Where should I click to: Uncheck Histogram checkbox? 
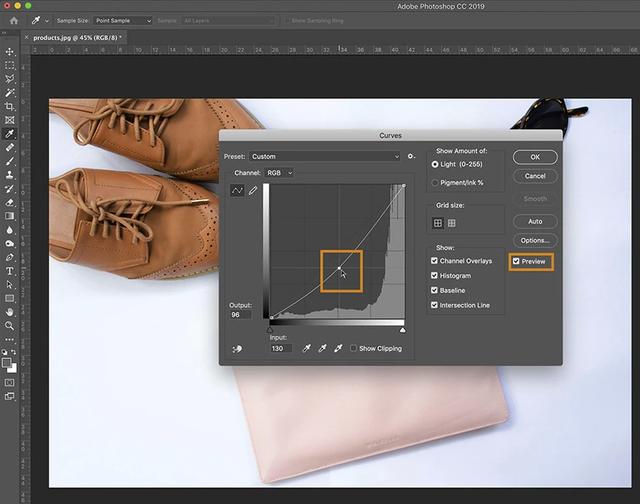pos(434,275)
